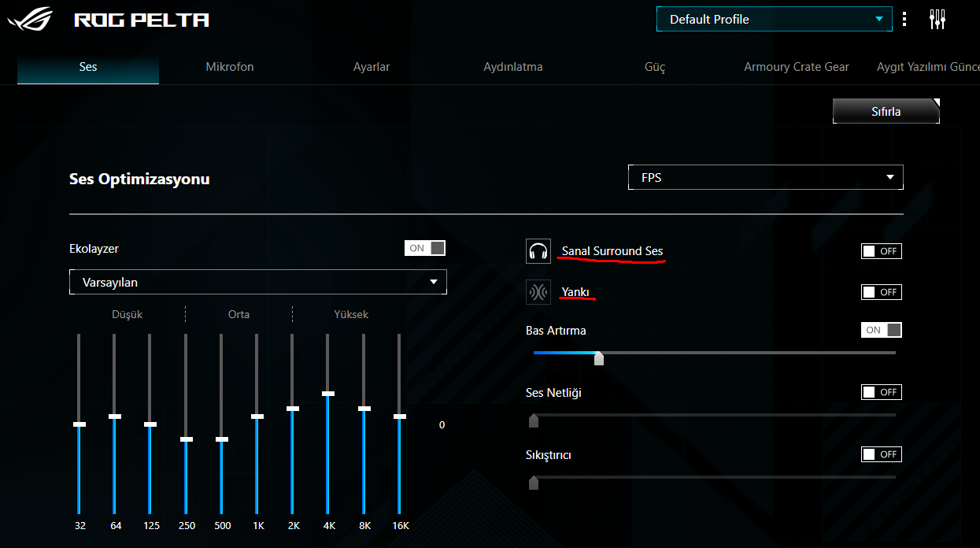The height and width of the screenshot is (548, 980).
Task: Open the Default Profile dropdown
Action: coord(774,19)
